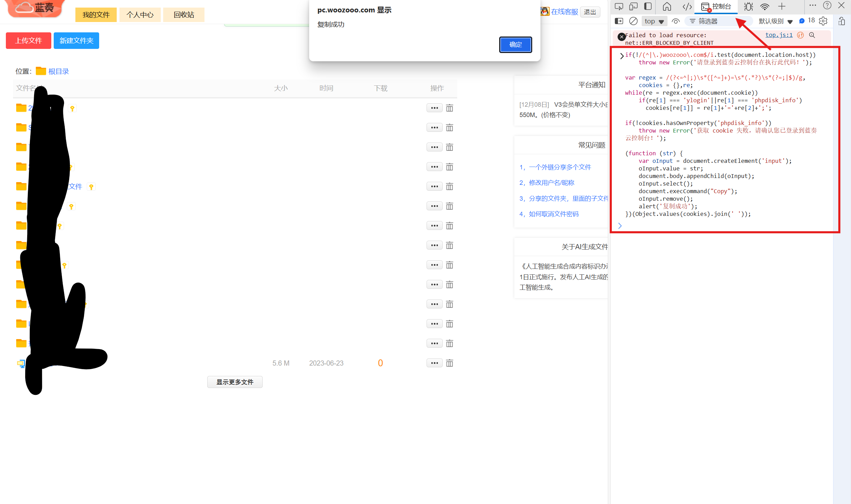The width and height of the screenshot is (851, 504).
Task: Expand the top context dropdown
Action: (x=654, y=21)
